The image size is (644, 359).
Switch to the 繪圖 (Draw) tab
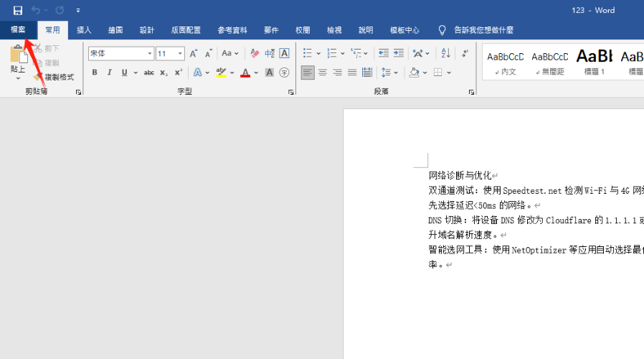pyautogui.click(x=115, y=30)
